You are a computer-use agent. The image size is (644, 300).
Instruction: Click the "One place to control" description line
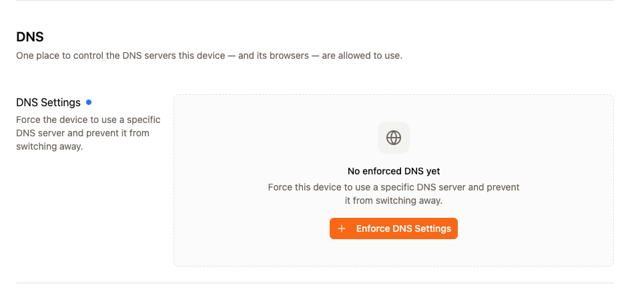click(209, 55)
